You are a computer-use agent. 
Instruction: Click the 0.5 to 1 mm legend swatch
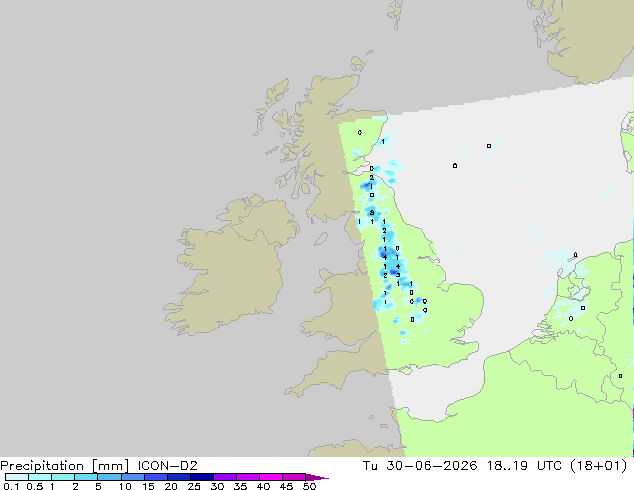coord(40,477)
